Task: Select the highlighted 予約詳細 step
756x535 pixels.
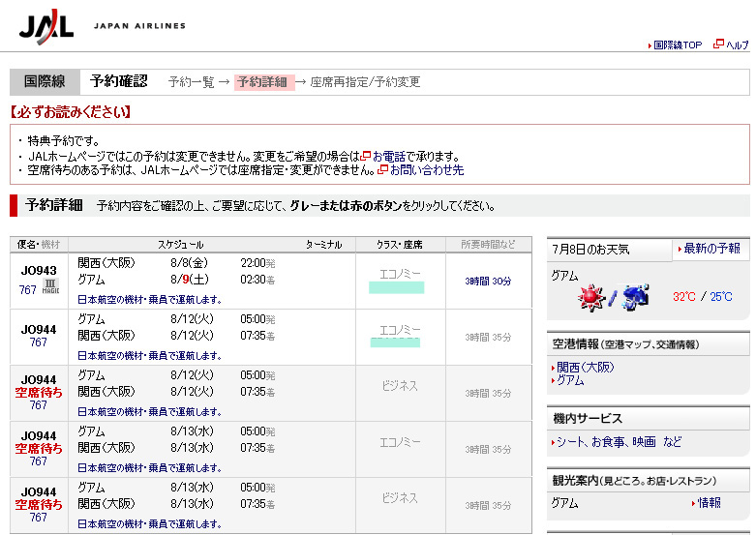Action: pyautogui.click(x=263, y=82)
